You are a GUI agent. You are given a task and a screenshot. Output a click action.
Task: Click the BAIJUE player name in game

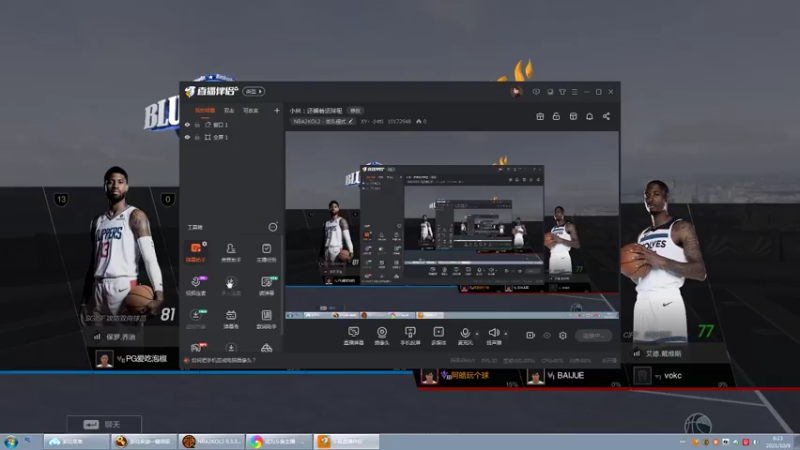570,376
